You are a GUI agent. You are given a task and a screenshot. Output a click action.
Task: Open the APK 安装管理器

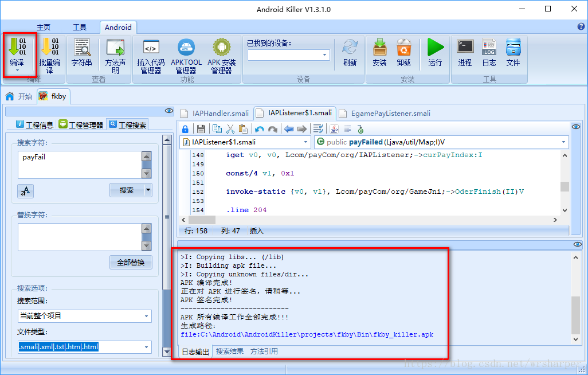click(222, 56)
